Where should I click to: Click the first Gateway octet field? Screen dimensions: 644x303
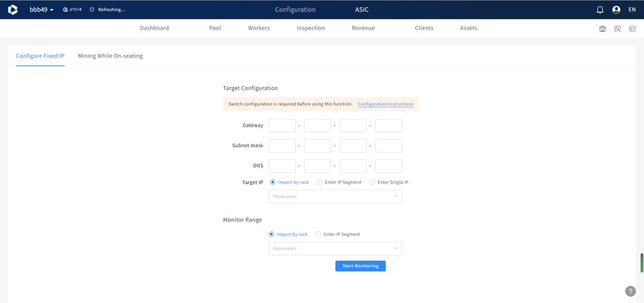(282, 126)
